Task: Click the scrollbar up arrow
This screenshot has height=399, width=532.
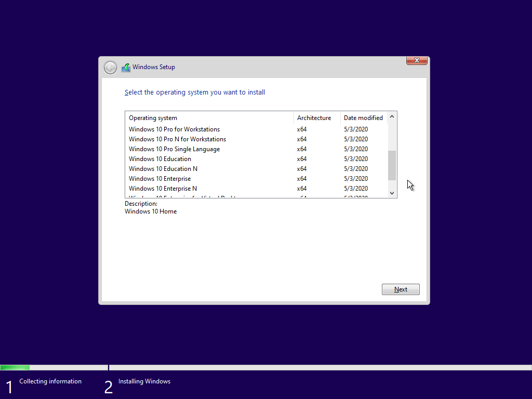Action: (x=392, y=116)
